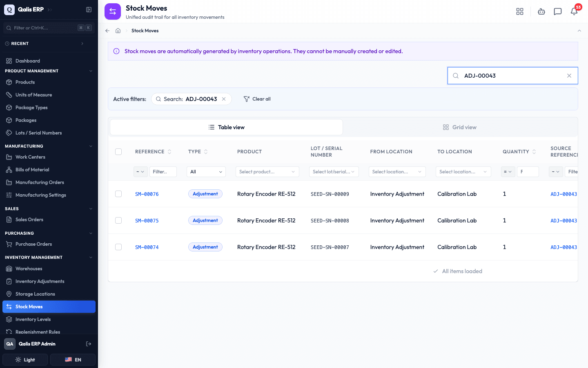
Task: Collapse the sidebar panel icon
Action: (89, 9)
